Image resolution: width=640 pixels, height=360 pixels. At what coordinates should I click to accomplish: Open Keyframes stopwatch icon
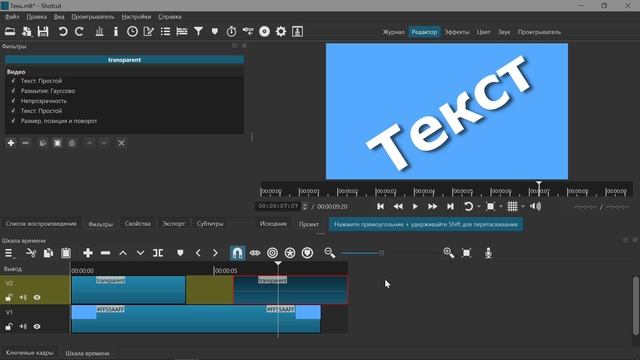coord(231,32)
